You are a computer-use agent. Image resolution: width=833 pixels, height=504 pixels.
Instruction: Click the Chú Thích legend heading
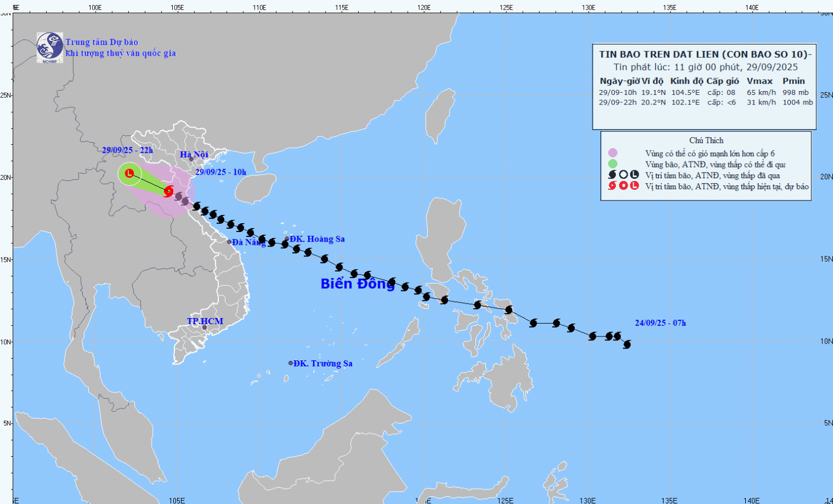[x=706, y=140]
